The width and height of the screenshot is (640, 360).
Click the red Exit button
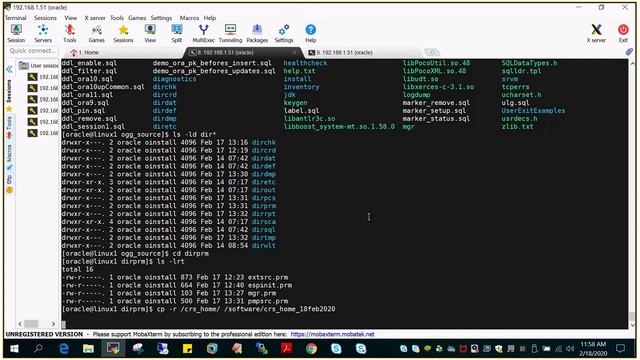pyautogui.click(x=623, y=33)
